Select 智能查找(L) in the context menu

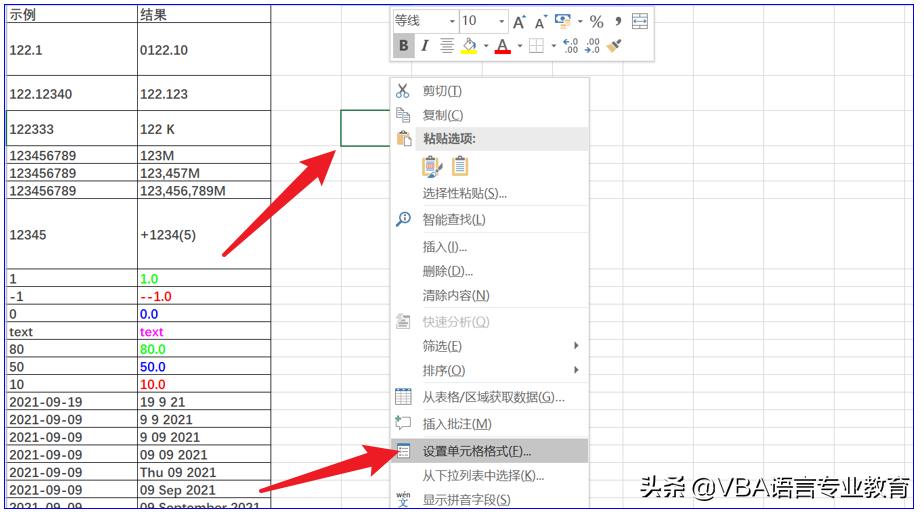click(490, 220)
